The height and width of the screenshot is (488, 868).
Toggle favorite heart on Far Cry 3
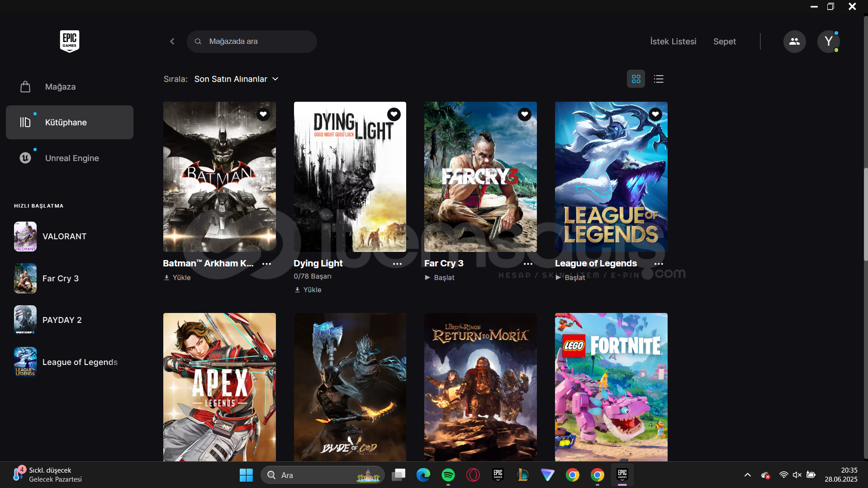coord(525,114)
